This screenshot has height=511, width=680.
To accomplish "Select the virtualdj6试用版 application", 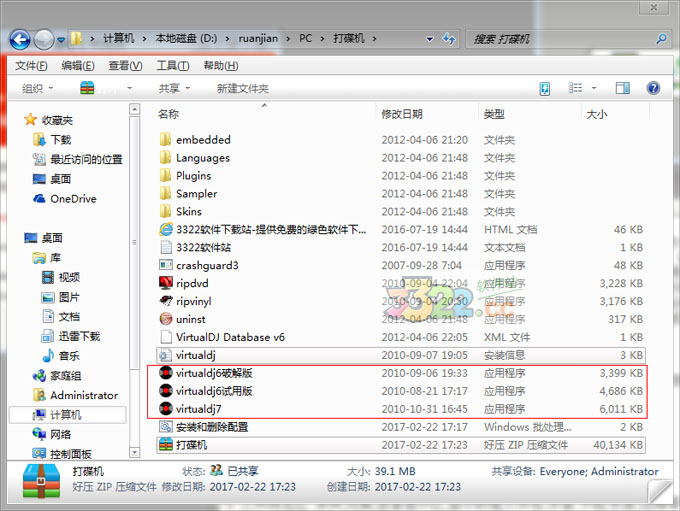I will coord(206,391).
